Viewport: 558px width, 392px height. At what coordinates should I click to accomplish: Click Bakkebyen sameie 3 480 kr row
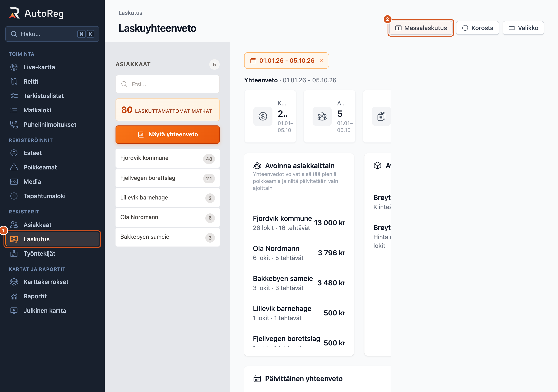coord(299,283)
